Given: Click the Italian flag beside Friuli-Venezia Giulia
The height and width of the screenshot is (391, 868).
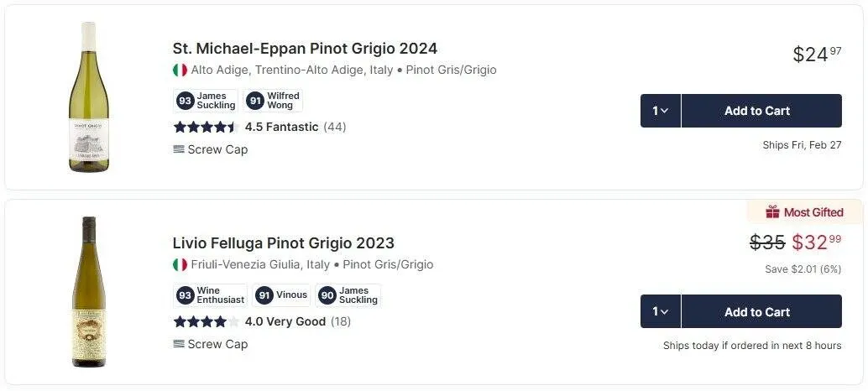Looking at the screenshot, I should (180, 265).
